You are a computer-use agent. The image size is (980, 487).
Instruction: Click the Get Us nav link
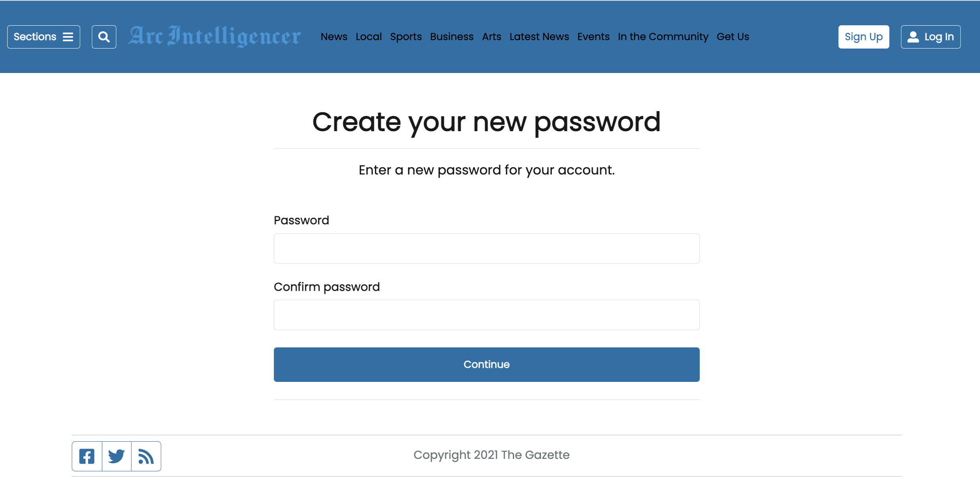pyautogui.click(x=733, y=37)
